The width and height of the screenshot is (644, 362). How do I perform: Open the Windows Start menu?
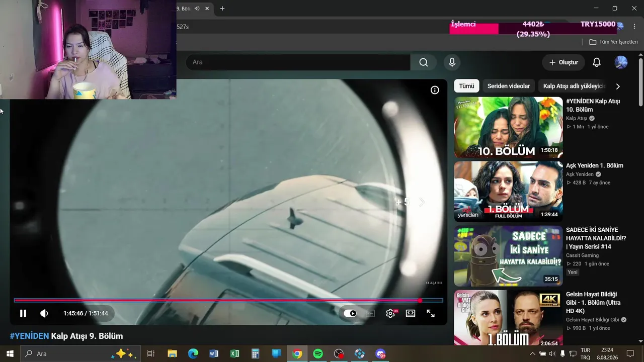pyautogui.click(x=10, y=353)
